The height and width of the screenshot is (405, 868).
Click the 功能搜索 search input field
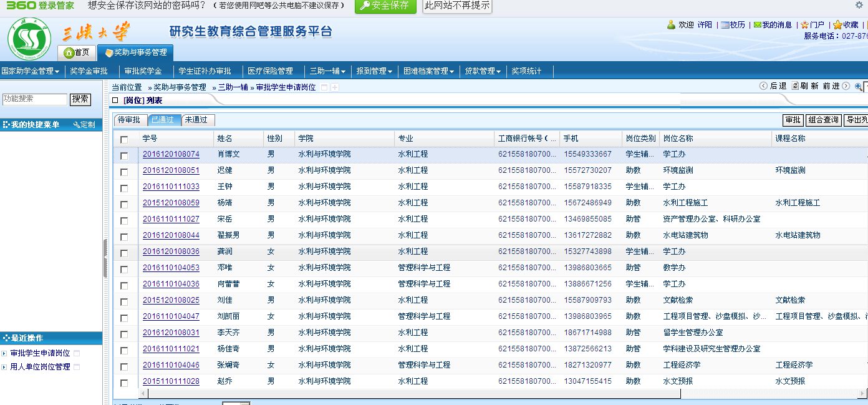[x=34, y=99]
